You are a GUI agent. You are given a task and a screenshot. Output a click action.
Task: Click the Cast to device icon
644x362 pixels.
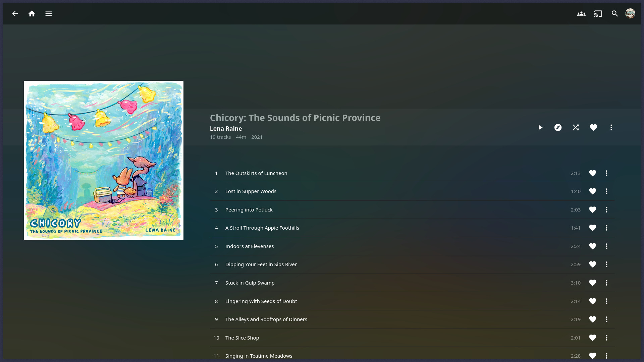point(598,14)
